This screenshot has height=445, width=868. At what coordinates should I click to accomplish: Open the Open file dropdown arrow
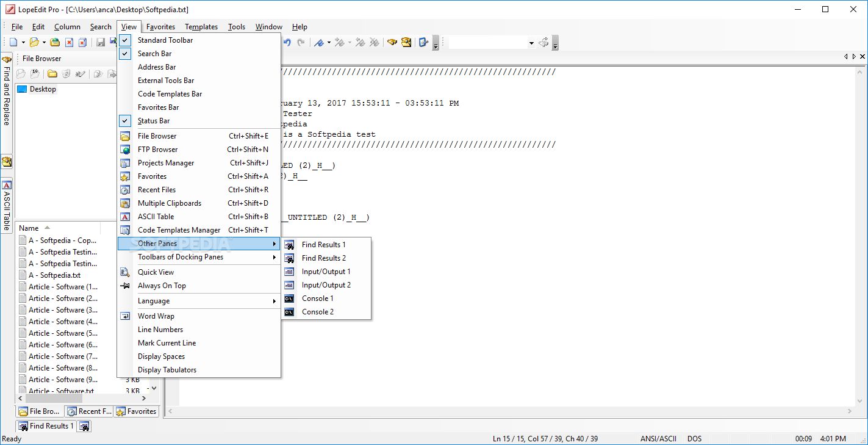44,43
